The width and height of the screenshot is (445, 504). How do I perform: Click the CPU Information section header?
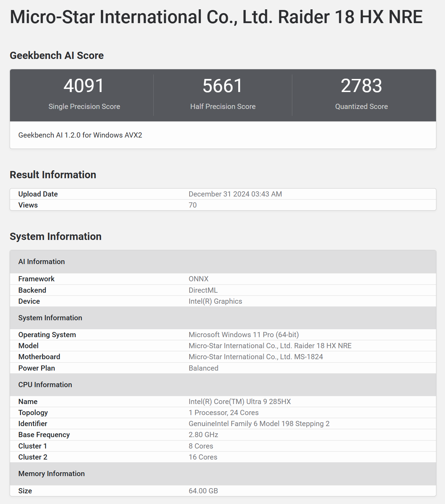tap(45, 385)
